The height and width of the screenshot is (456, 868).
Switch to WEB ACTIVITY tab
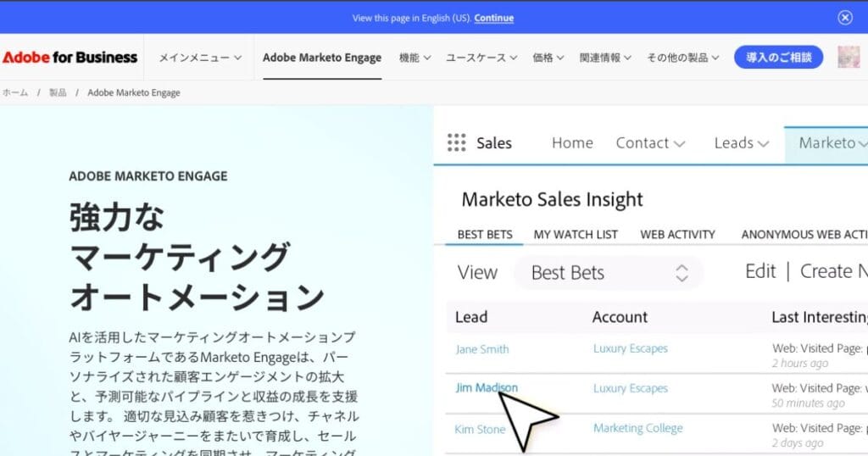[677, 235]
